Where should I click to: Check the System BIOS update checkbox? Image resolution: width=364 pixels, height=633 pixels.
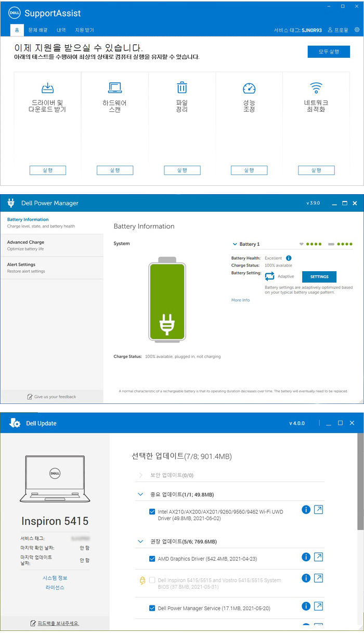click(x=152, y=580)
